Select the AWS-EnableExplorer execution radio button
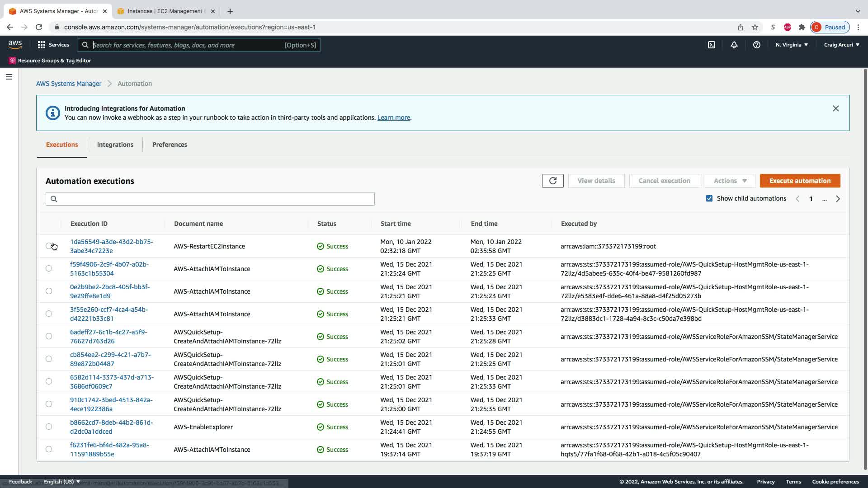The image size is (868, 488). point(49,427)
